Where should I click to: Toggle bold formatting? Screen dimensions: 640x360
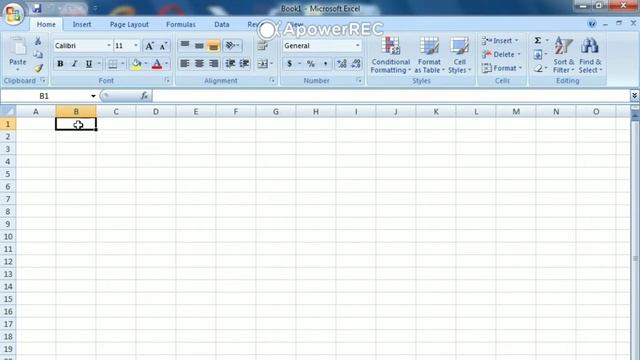pos(60,64)
